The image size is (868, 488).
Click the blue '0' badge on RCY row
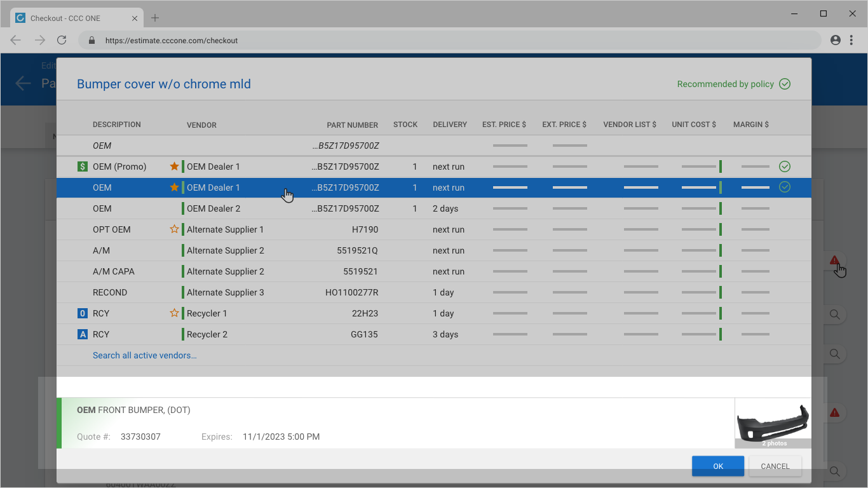click(x=82, y=313)
